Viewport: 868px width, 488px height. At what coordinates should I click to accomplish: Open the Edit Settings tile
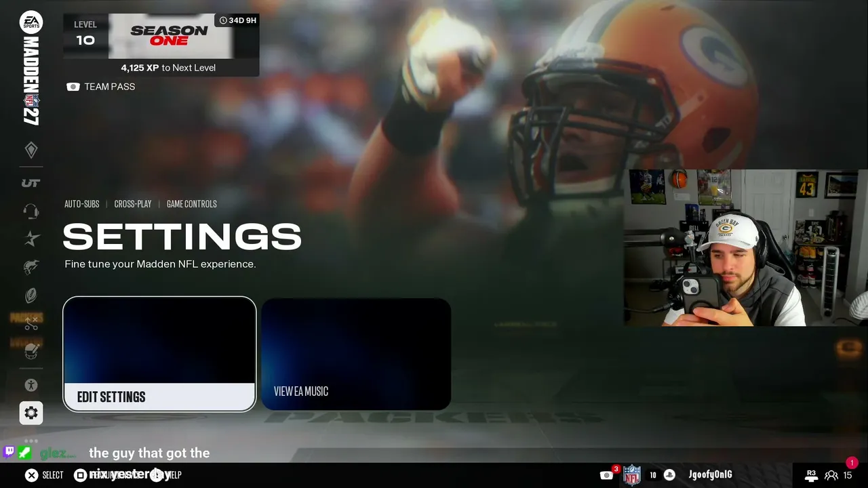tap(159, 354)
